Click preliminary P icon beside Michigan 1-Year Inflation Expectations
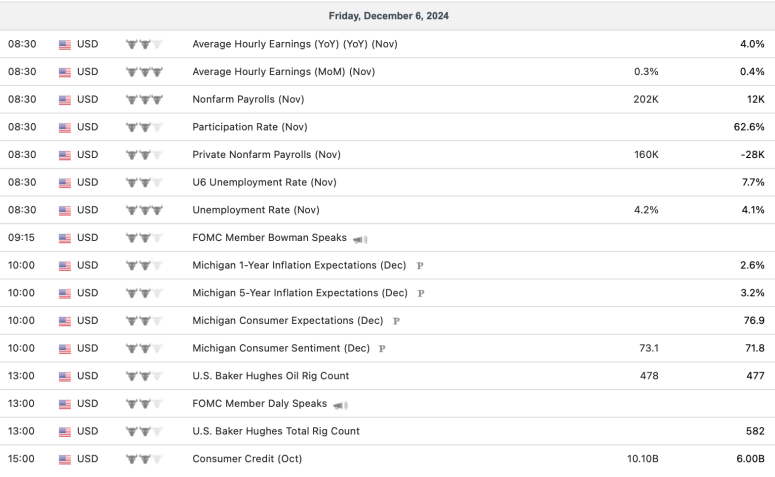 pyautogui.click(x=420, y=266)
